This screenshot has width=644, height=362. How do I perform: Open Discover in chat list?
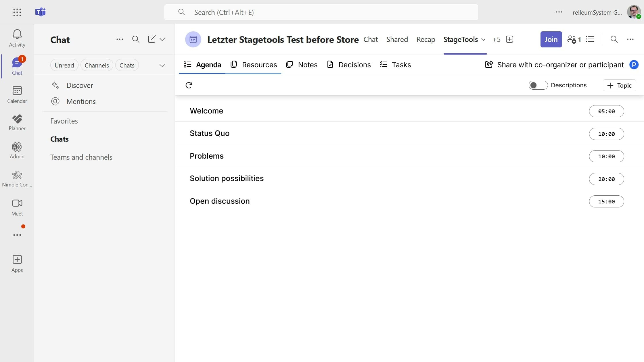[x=80, y=85]
